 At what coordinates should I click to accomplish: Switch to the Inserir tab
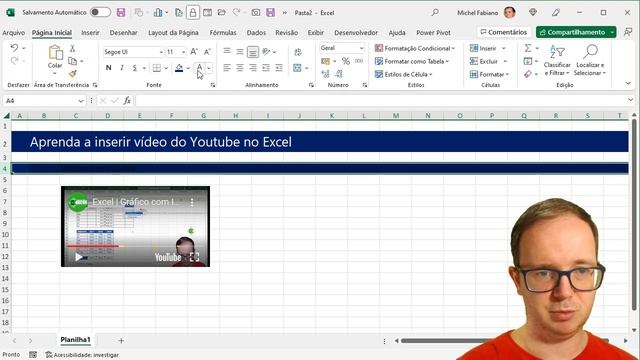[90, 33]
